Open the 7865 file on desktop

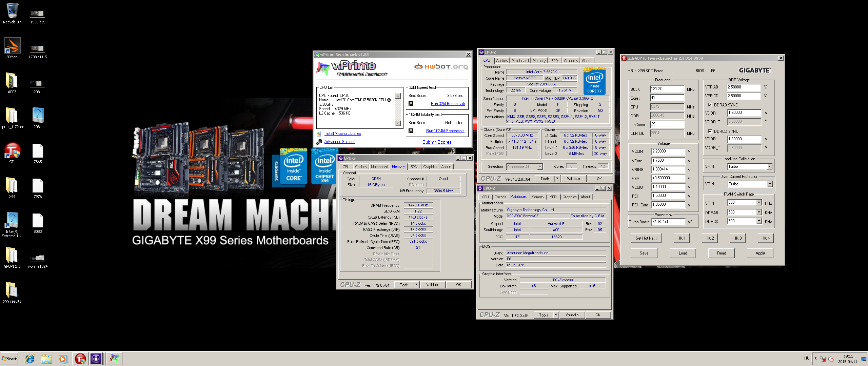38,154
